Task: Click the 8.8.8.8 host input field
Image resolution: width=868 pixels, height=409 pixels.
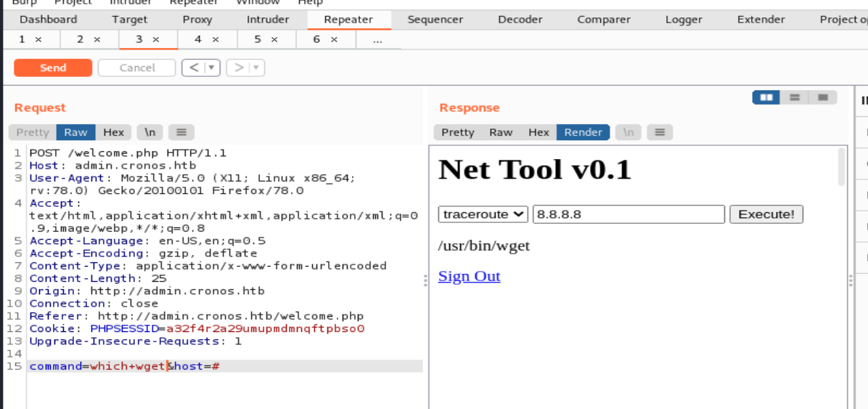Action: coord(629,214)
